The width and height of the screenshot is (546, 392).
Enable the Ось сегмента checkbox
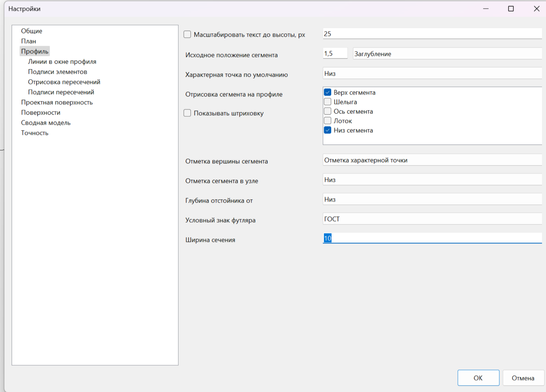pyautogui.click(x=327, y=111)
